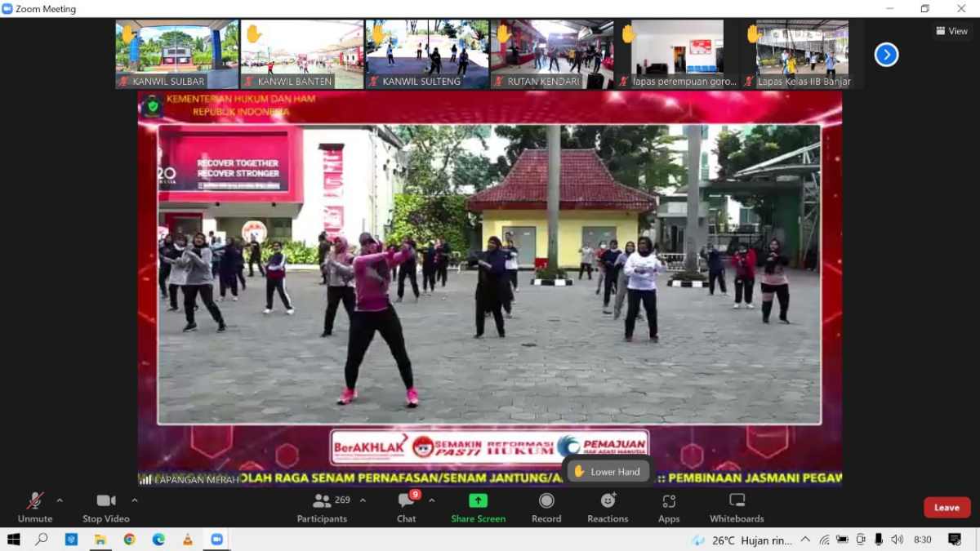Expand video options arrow beside Stop Video
The width and height of the screenshot is (980, 551).
(x=135, y=500)
